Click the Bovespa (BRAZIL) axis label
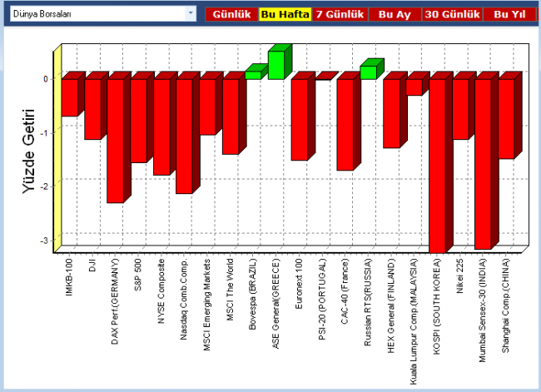This screenshot has width=541, height=392. click(252, 294)
